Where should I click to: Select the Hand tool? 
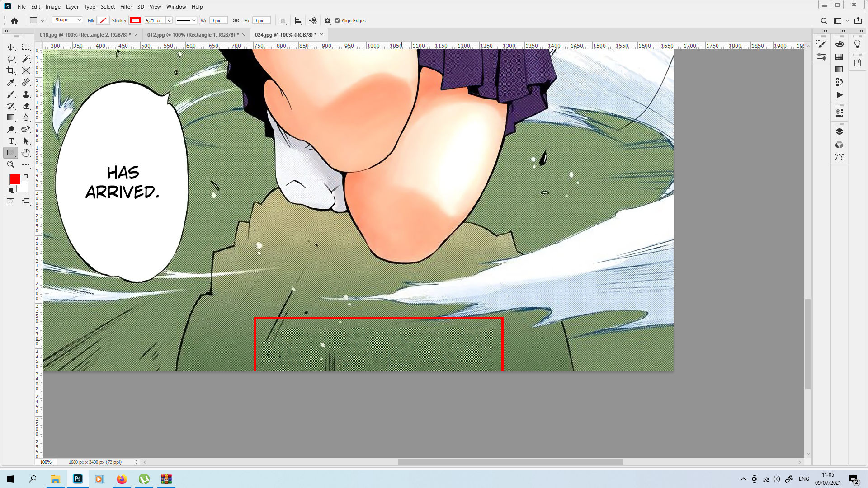pos(26,153)
